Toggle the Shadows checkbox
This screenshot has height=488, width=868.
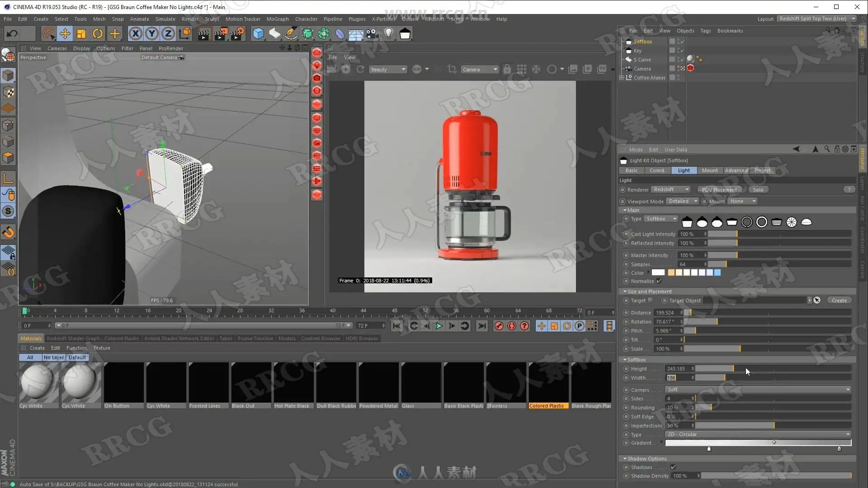673,467
